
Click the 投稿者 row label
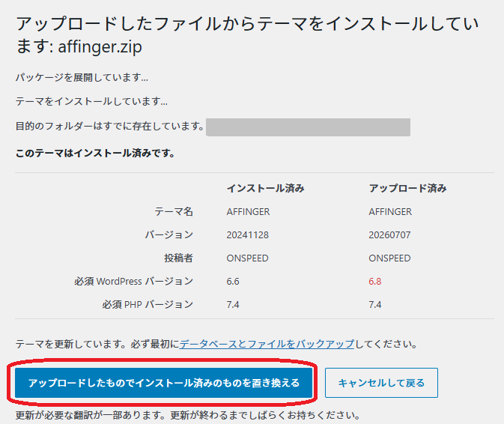tap(178, 258)
